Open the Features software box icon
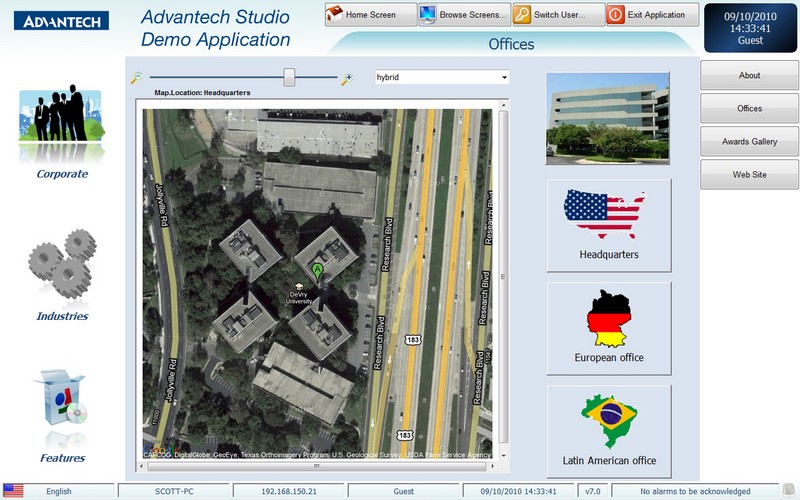 [x=62, y=397]
